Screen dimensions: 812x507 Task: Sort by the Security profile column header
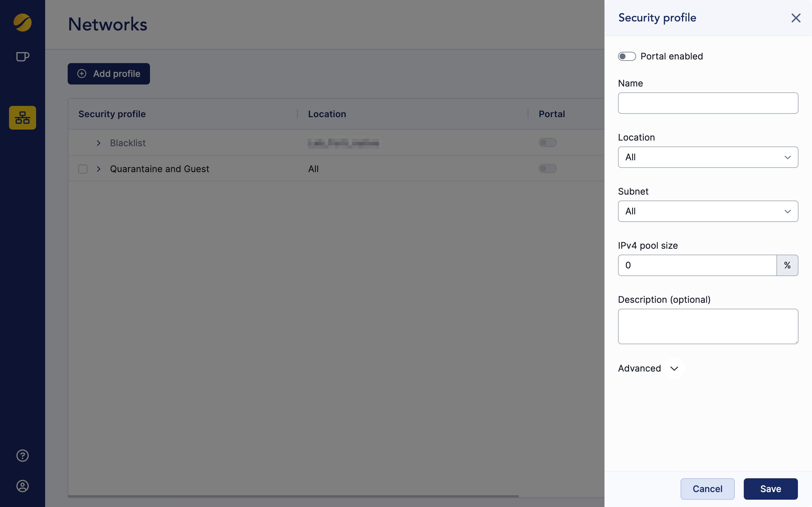pos(112,114)
